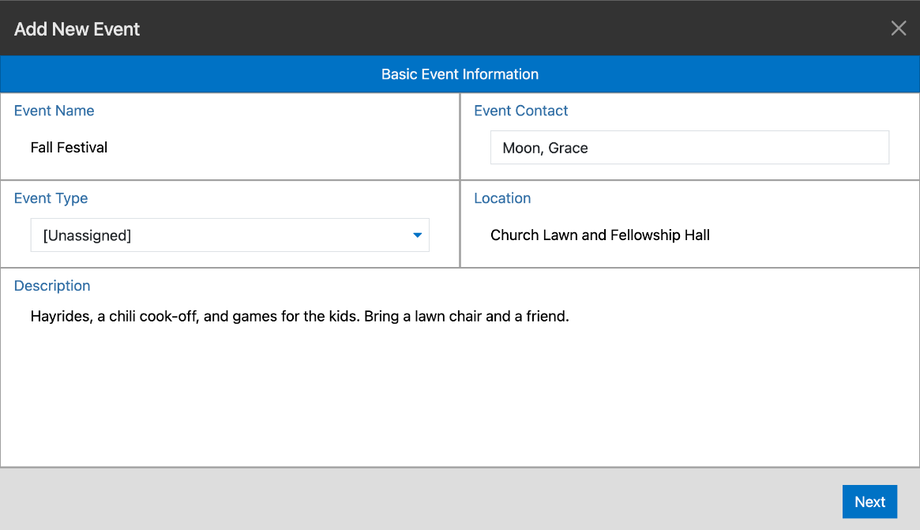
Task: Click the Add New Event title text
Action: click(x=77, y=29)
